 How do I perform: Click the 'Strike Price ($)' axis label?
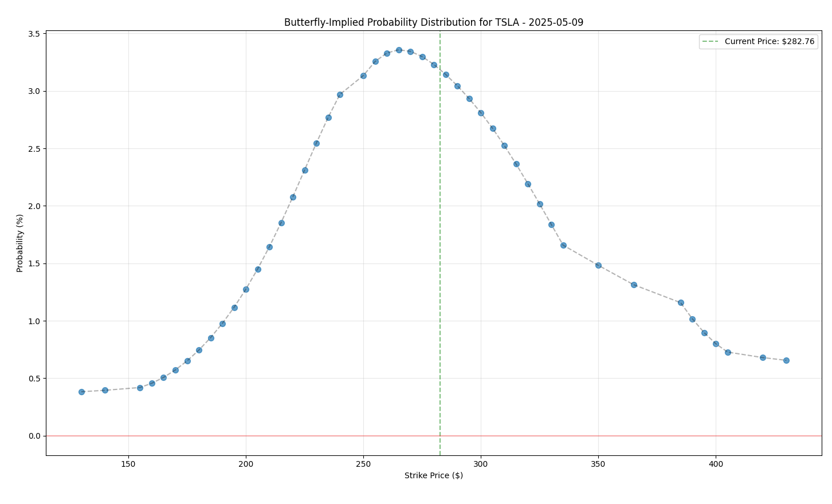tap(434, 475)
